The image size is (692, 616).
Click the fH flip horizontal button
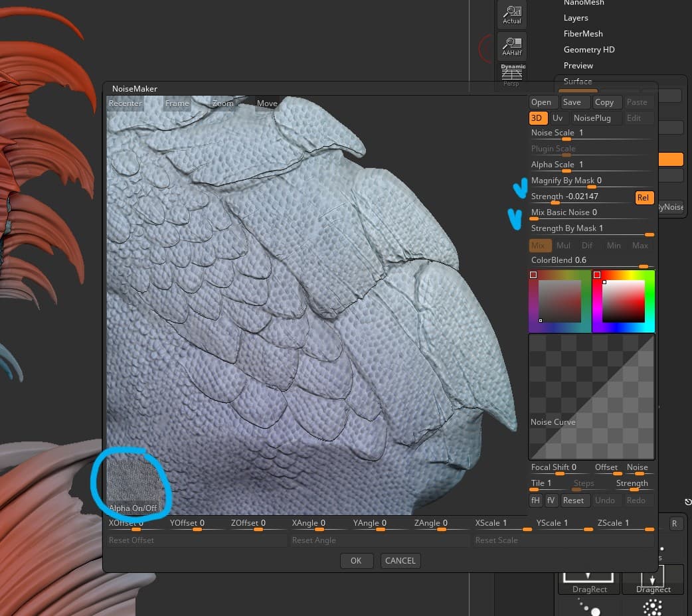535,501
